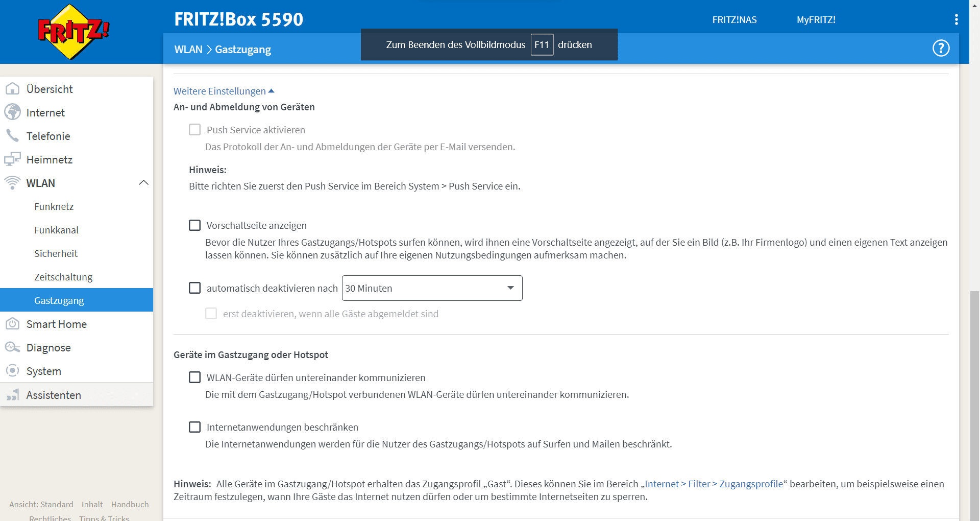Click the Diagnose icon
Screen dimensions: 980x521
[12, 347]
